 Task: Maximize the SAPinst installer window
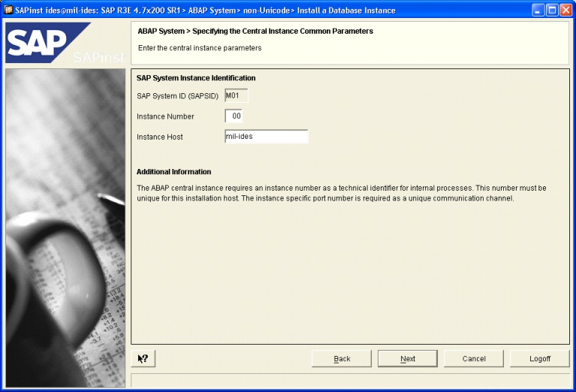[552, 11]
